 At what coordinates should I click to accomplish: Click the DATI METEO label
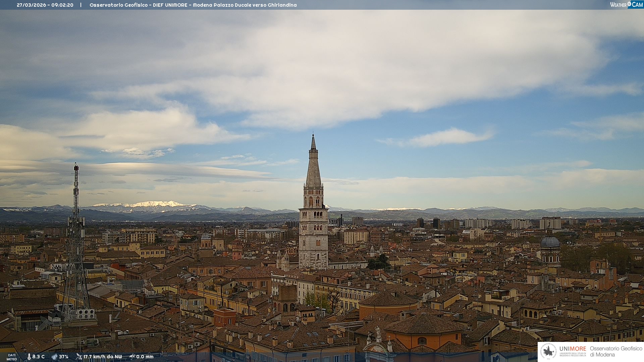pos(12,357)
